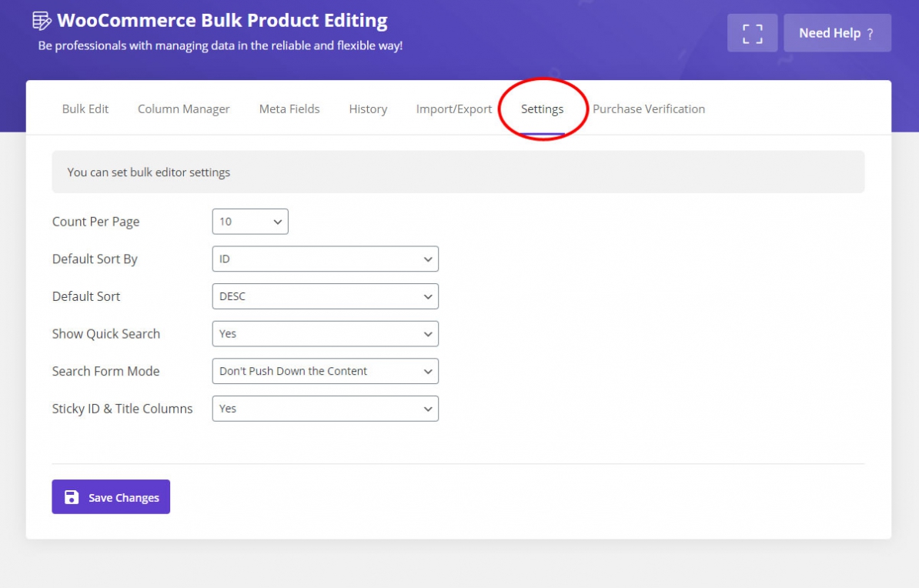
Task: Switch to the Import/Export tab
Action: click(x=453, y=109)
